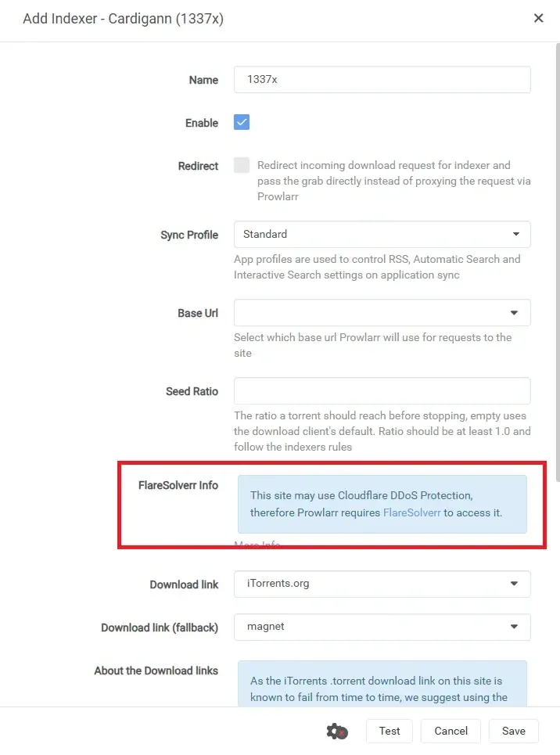
Task: Open the Sync Profile dropdown
Action: [382, 234]
